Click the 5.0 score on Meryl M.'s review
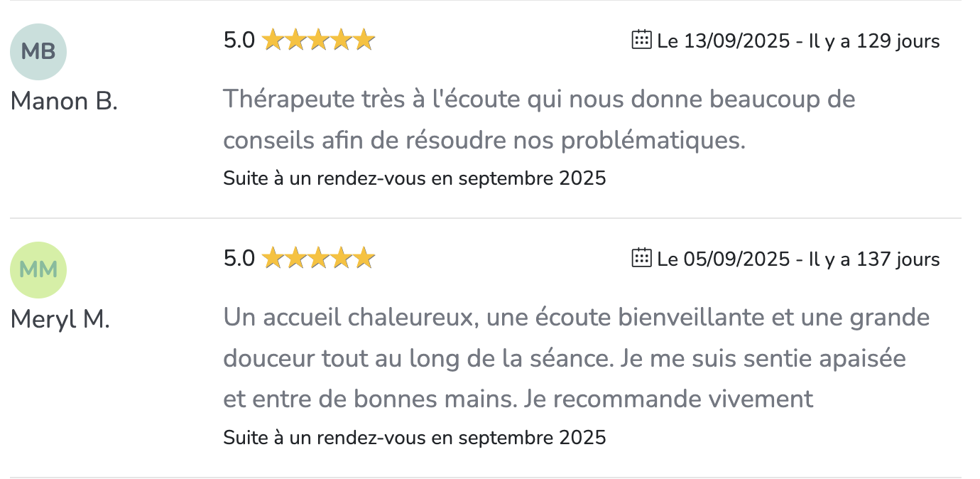Image resolution: width=980 pixels, height=479 pixels. [x=239, y=259]
